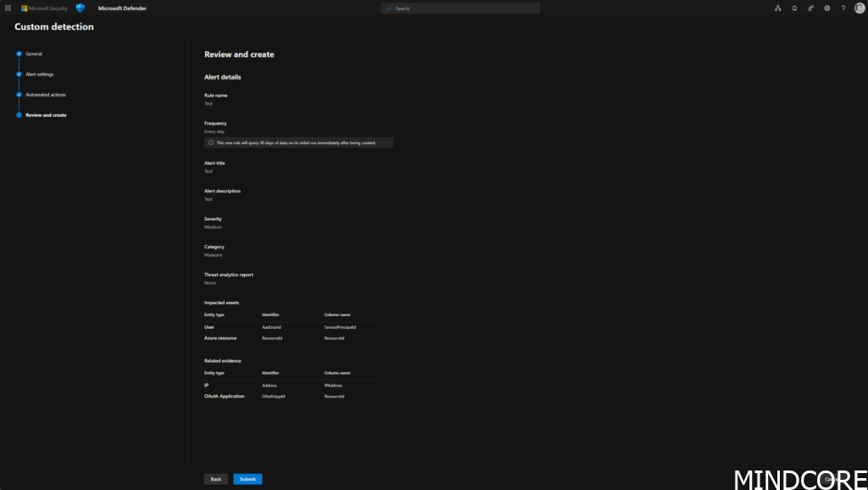The image size is (868, 490).
Task: Click the Custom detection heading
Action: (54, 26)
